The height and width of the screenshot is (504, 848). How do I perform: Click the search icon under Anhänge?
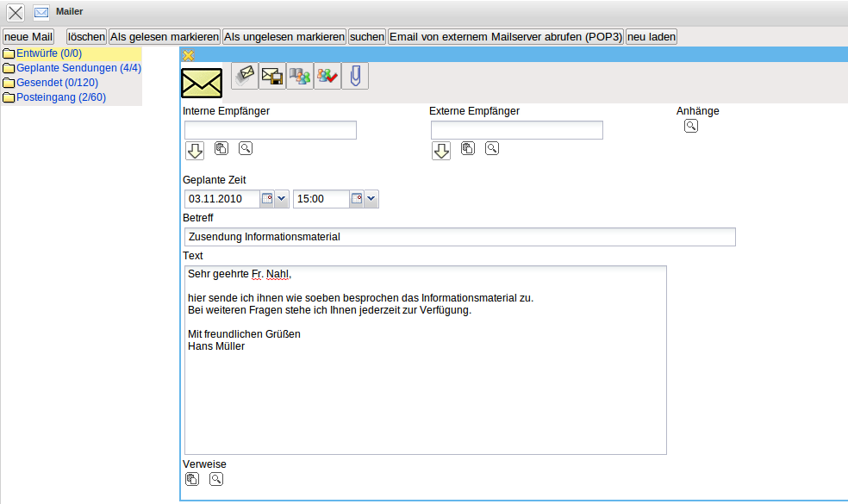[x=690, y=126]
